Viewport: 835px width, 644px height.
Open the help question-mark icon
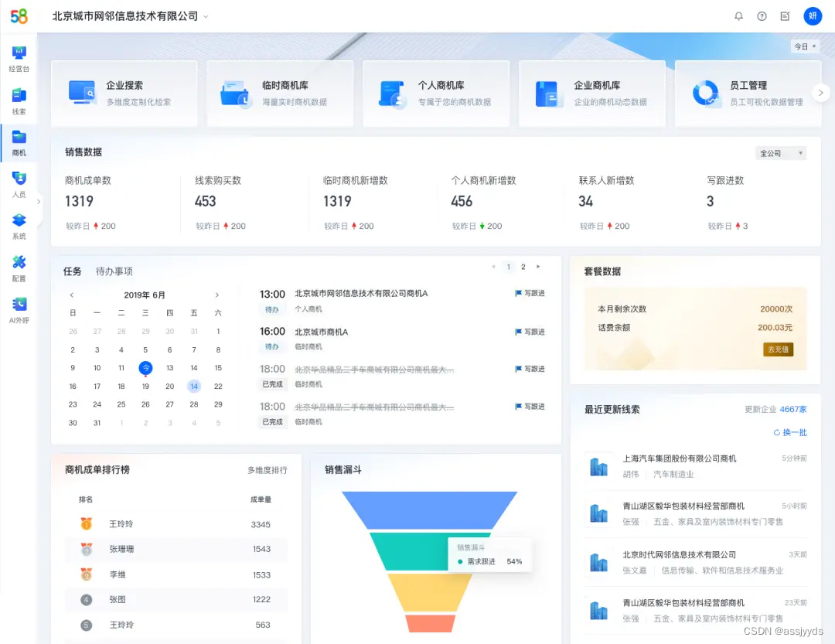click(762, 16)
